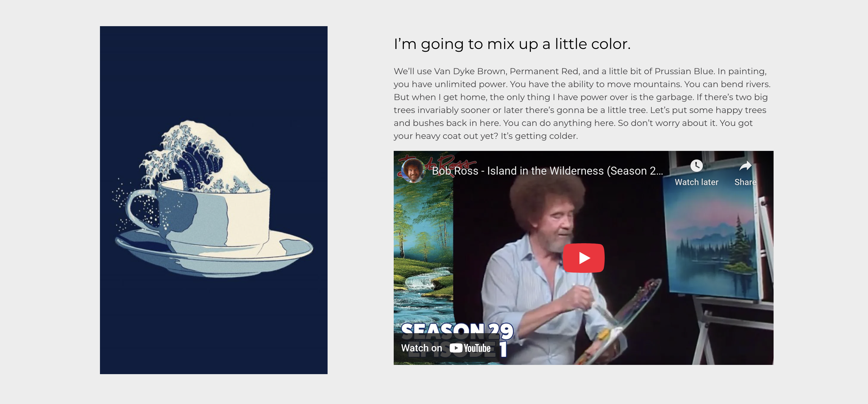Click the white wave crest above the cup
The height and width of the screenshot is (404, 868).
(202, 155)
